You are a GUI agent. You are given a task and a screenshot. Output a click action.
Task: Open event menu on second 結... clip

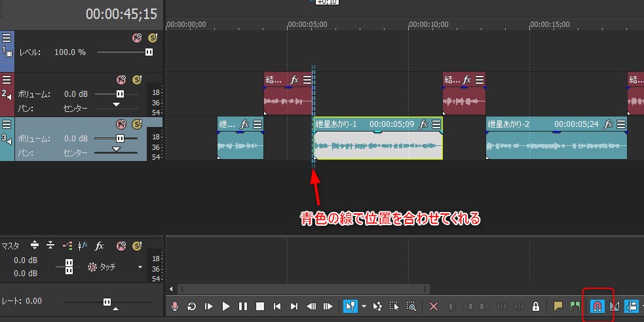point(480,80)
